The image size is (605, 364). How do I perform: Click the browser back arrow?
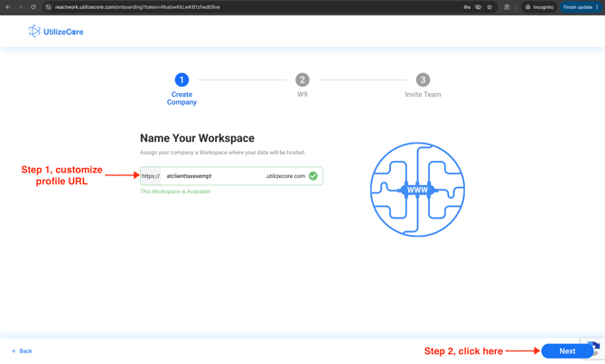(x=8, y=7)
